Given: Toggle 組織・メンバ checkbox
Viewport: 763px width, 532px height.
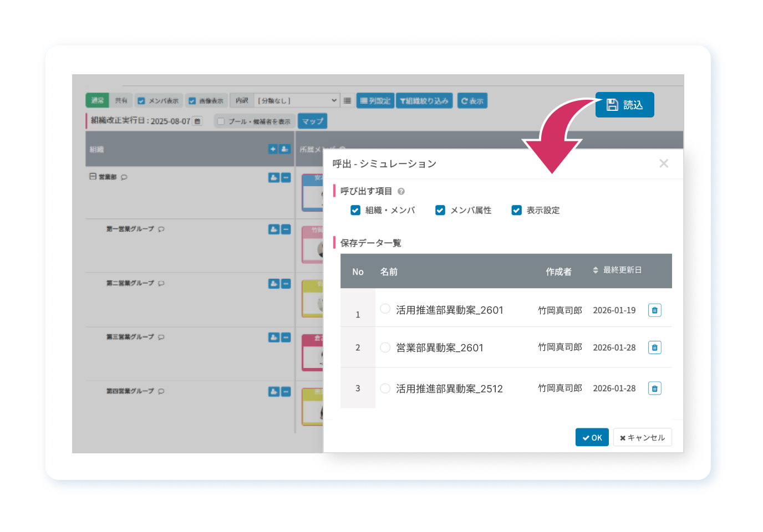Looking at the screenshot, I should pos(355,210).
